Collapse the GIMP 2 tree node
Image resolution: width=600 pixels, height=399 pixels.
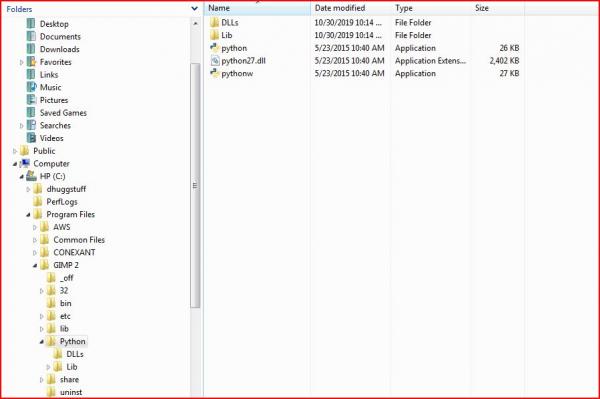35,265
